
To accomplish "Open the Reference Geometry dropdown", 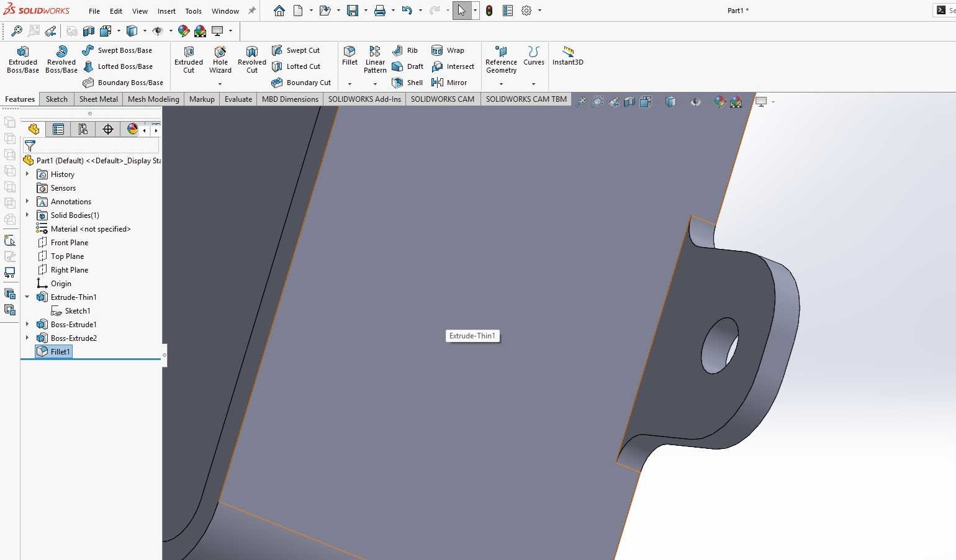I will click(x=501, y=84).
